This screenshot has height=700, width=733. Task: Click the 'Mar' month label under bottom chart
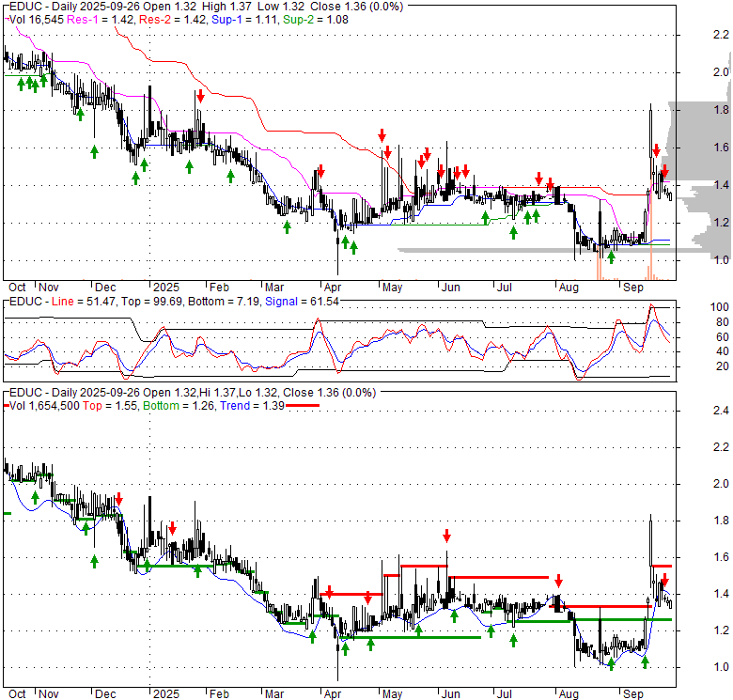point(274,694)
